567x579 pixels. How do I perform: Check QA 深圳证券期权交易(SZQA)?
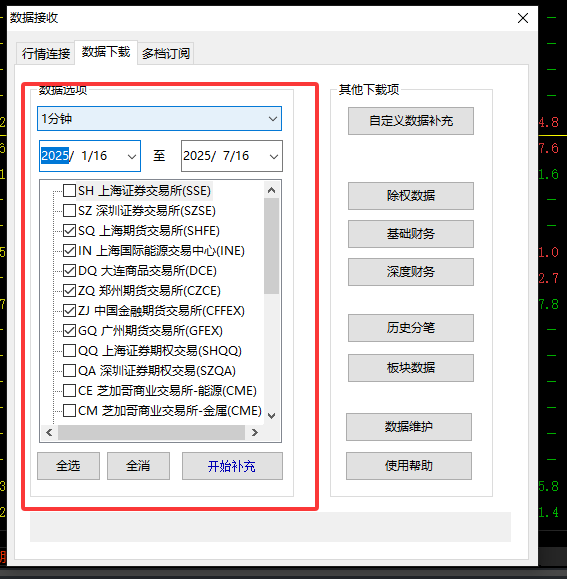pos(69,370)
